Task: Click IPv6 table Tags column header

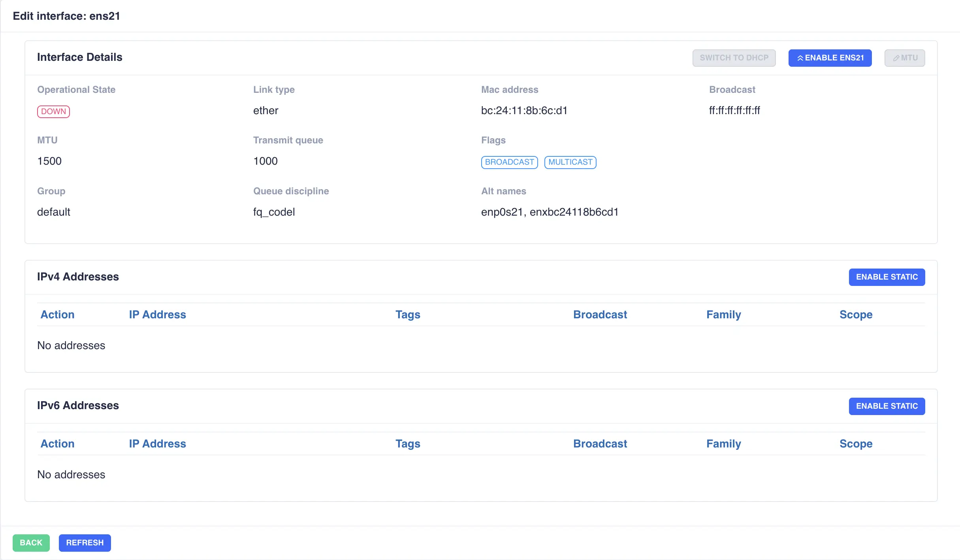Action: click(x=408, y=444)
